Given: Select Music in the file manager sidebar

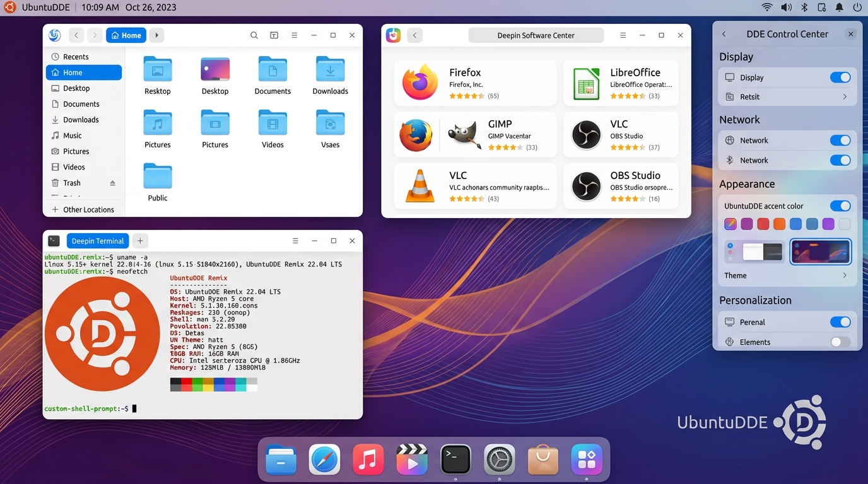Looking at the screenshot, I should [x=83, y=135].
